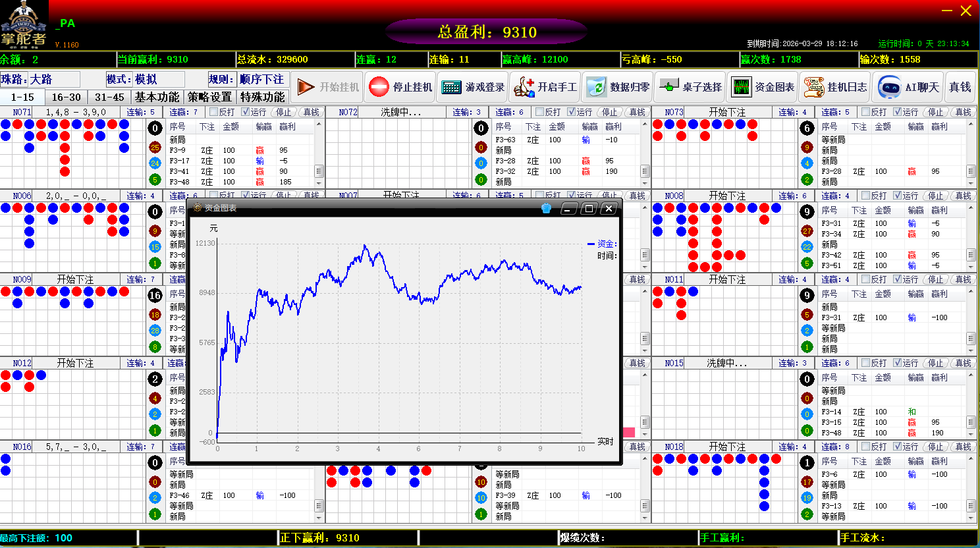Reset data with 数据归零

coord(617,87)
